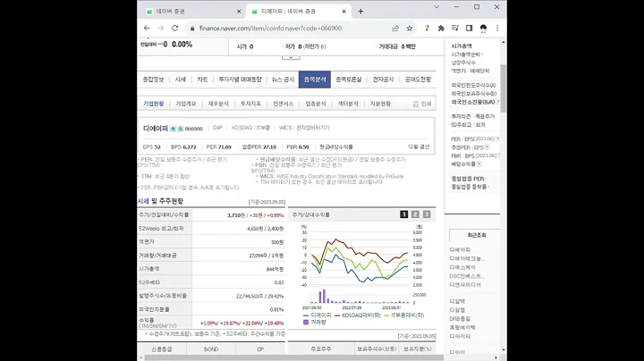Switch chart to view 3
644x361 pixels.
coord(427,214)
